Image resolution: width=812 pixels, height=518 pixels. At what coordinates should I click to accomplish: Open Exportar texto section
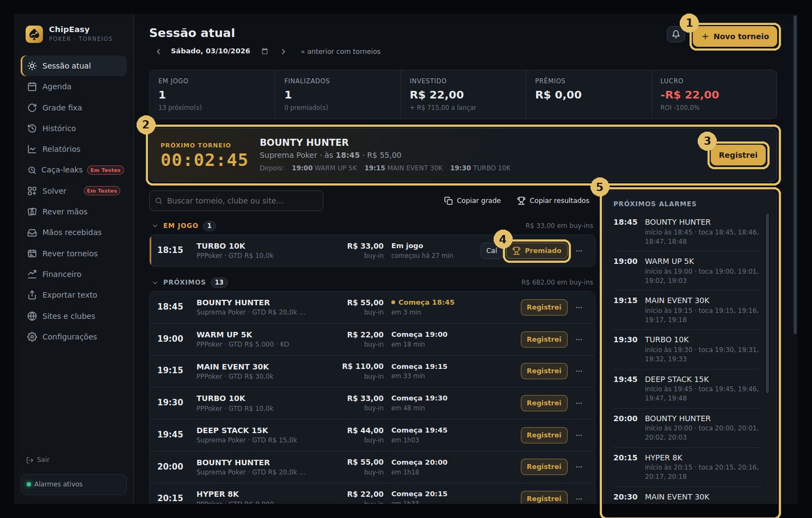click(74, 295)
